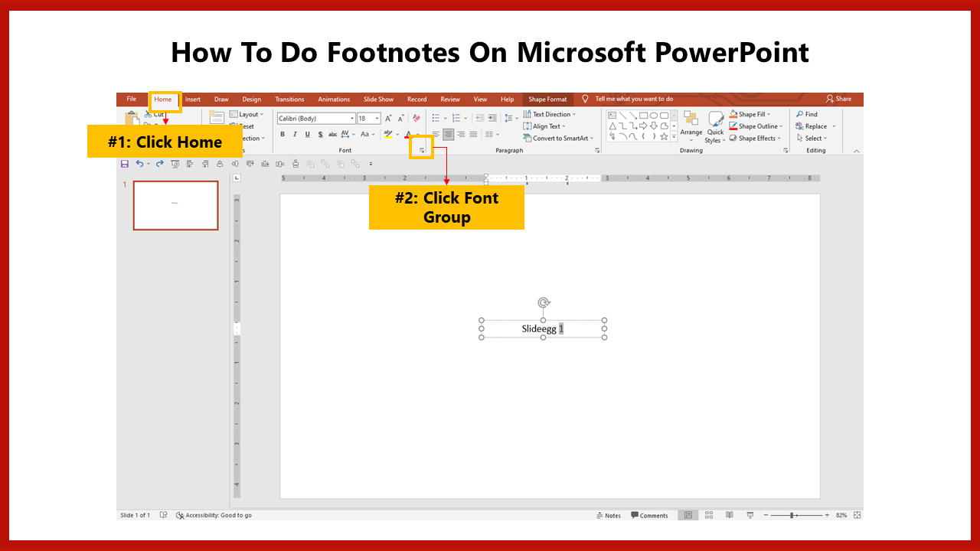Open Text Direction dropdown
This screenshot has height=551, width=980.
tap(550, 115)
